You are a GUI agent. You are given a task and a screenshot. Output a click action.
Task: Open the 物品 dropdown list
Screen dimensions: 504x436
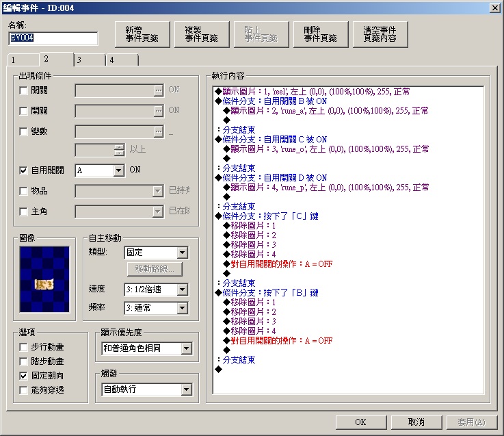click(x=157, y=191)
